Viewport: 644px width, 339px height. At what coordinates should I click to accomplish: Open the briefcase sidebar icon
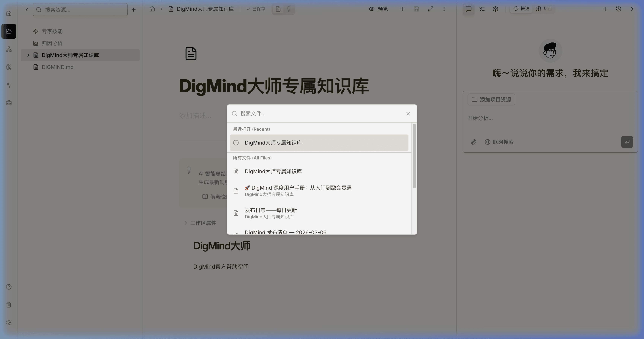click(9, 103)
